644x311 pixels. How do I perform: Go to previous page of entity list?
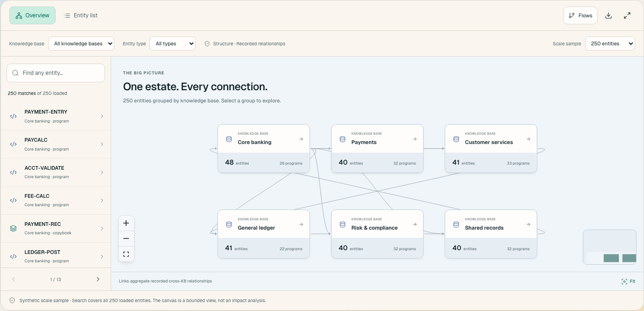(x=14, y=279)
